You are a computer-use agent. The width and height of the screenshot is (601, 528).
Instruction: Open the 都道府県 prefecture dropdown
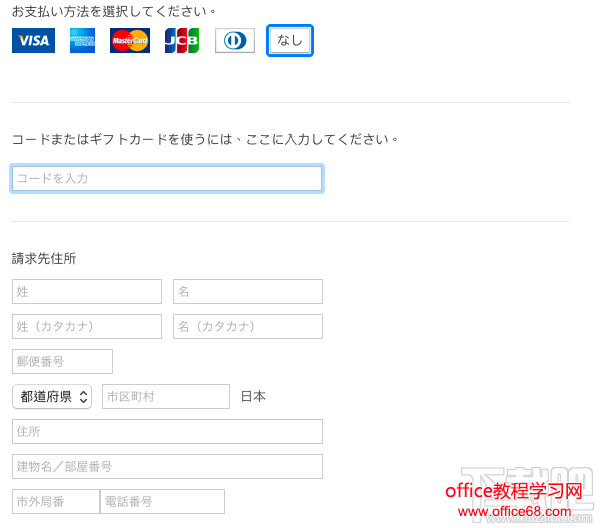coord(52,397)
